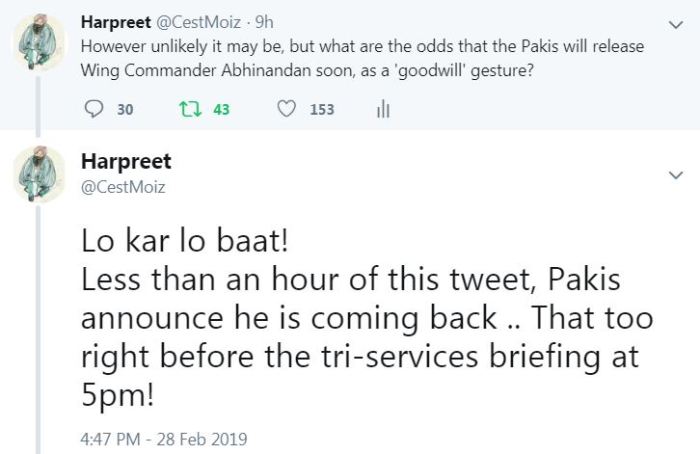The height and width of the screenshot is (454, 700).
Task: Click the green retweet count 43
Action: coord(222,109)
